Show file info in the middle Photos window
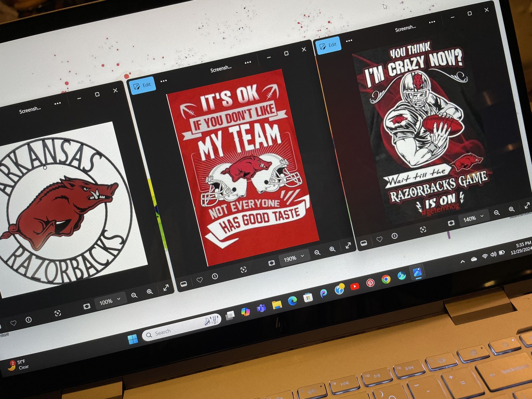 coord(215,276)
